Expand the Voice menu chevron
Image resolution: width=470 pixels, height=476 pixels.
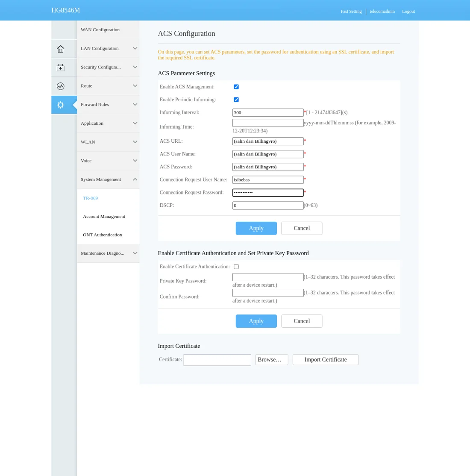coord(135,161)
